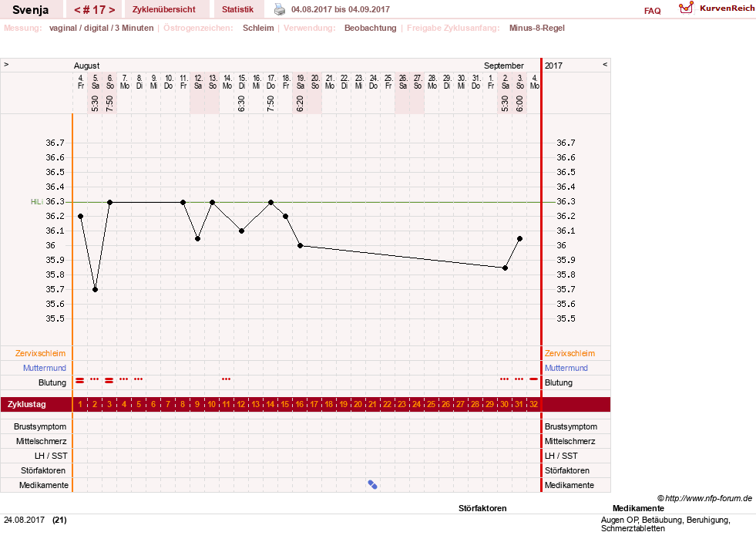756x549 pixels.
Task: Go to the previous cycle with the left arrow of #17
Action: tap(77, 10)
